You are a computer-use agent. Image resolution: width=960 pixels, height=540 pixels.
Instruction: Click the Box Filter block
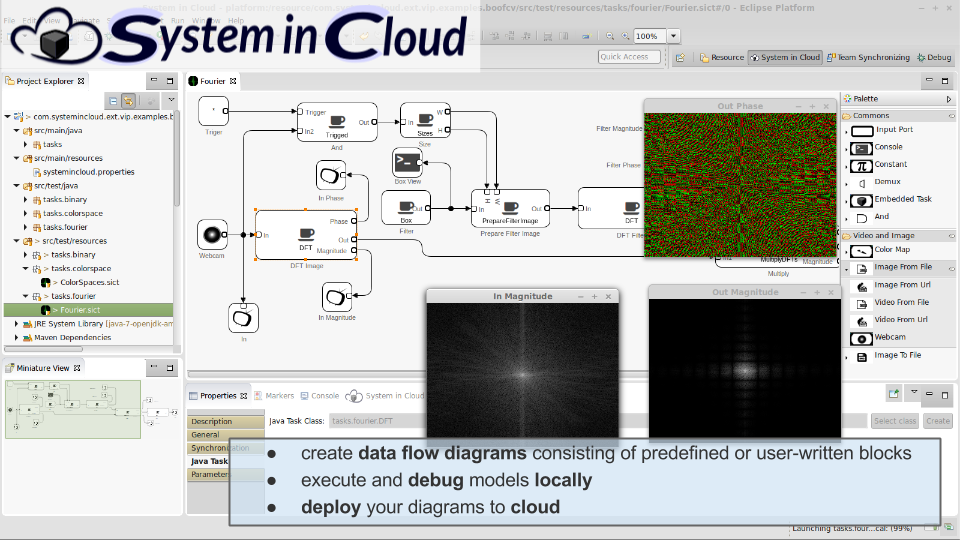tap(406, 208)
